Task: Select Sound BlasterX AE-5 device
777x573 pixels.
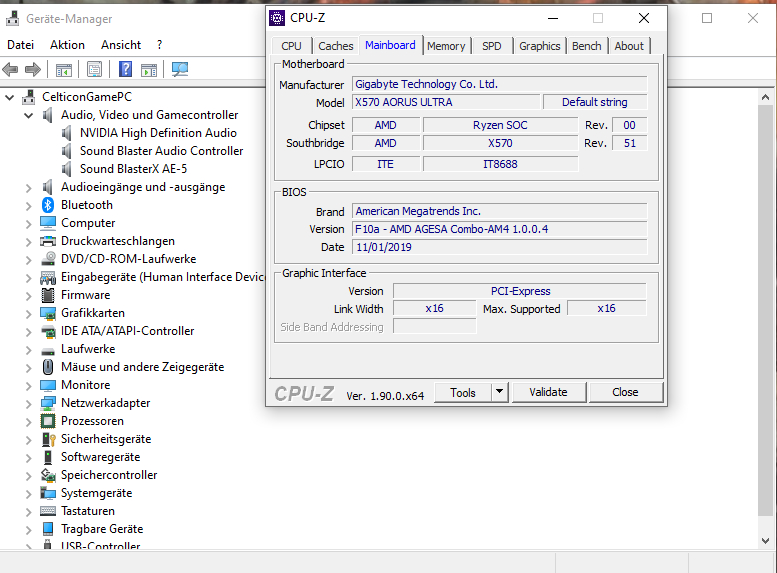Action: coord(133,169)
